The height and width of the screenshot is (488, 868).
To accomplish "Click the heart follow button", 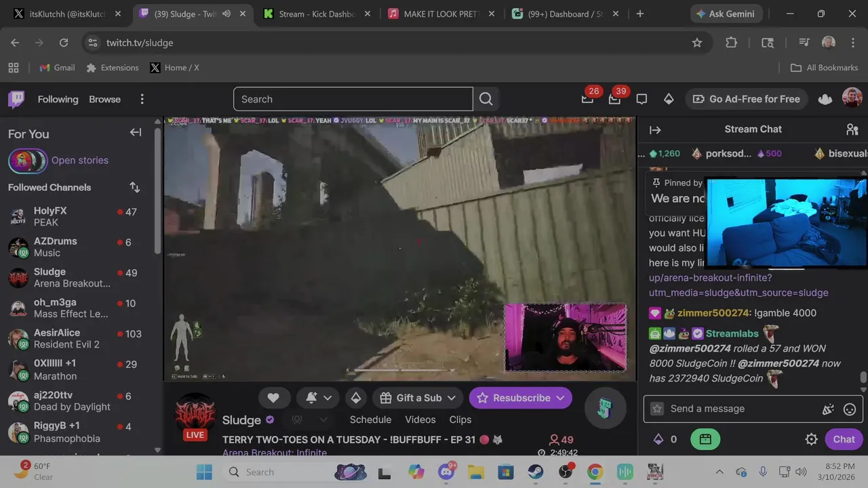I will [x=273, y=398].
